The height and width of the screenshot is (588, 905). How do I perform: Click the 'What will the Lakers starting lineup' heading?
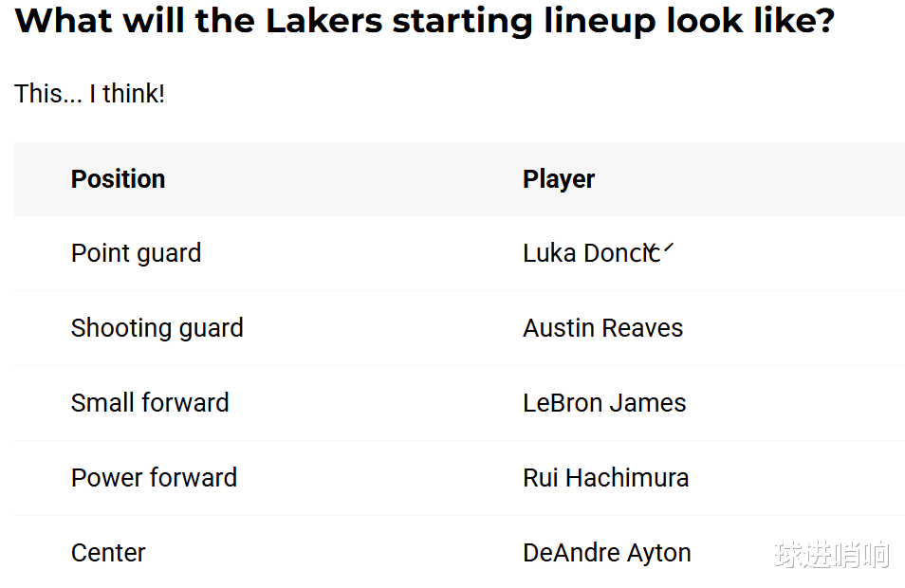tap(424, 20)
